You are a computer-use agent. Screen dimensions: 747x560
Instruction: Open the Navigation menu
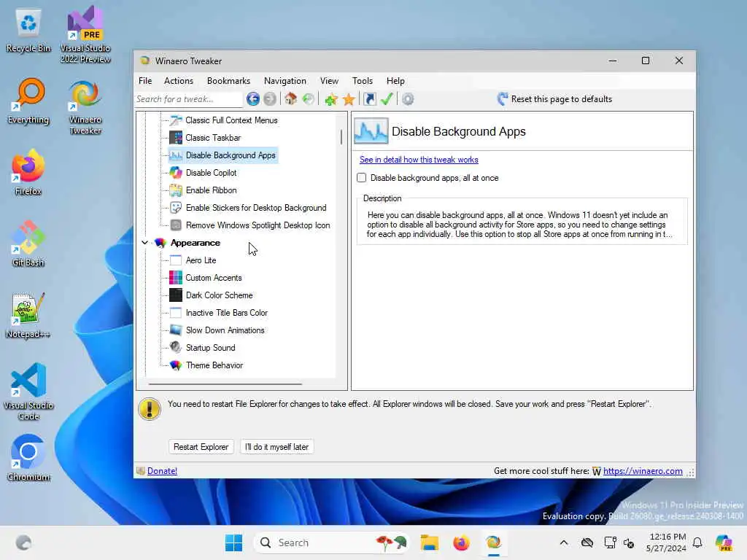click(x=285, y=81)
